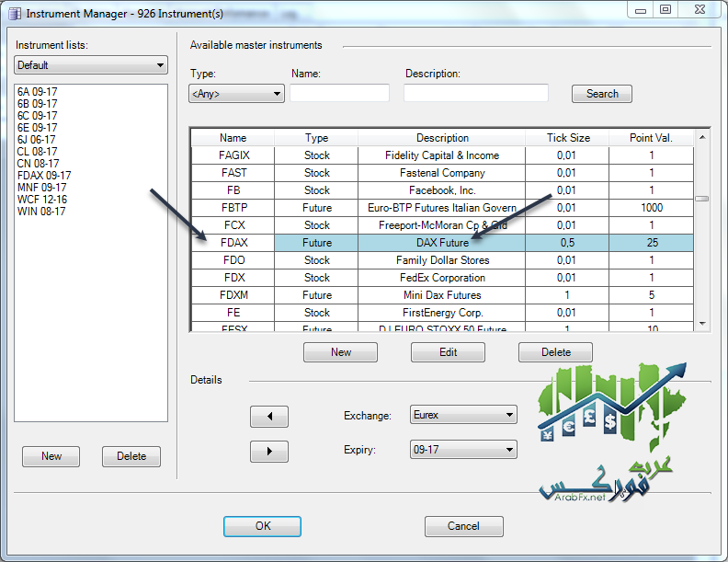Click the FedEx Corporation description cell
Viewport: 728px width, 562px height.
pos(442,278)
